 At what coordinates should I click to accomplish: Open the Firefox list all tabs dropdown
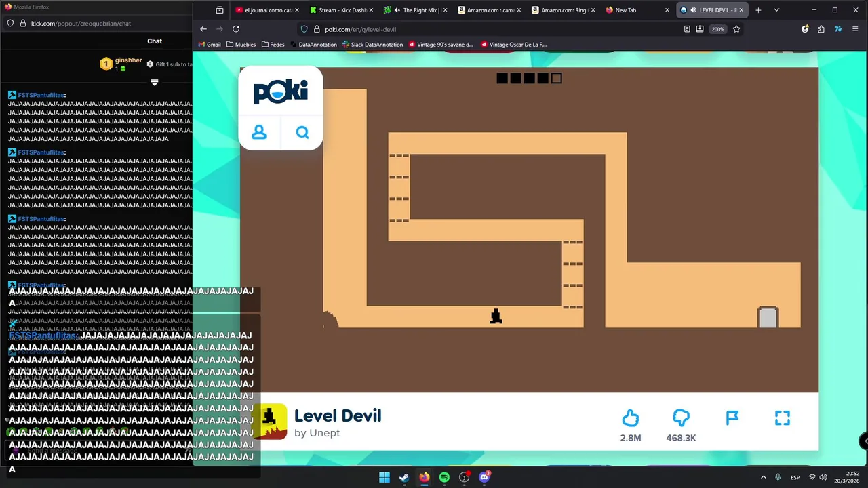pyautogui.click(x=776, y=10)
